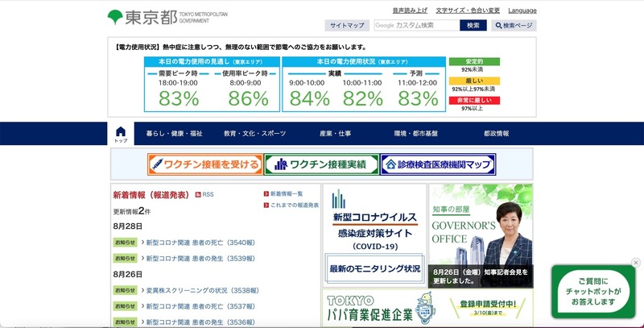Open the 教育・文化・スポーツ menu
This screenshot has height=328, width=644.
(x=254, y=134)
